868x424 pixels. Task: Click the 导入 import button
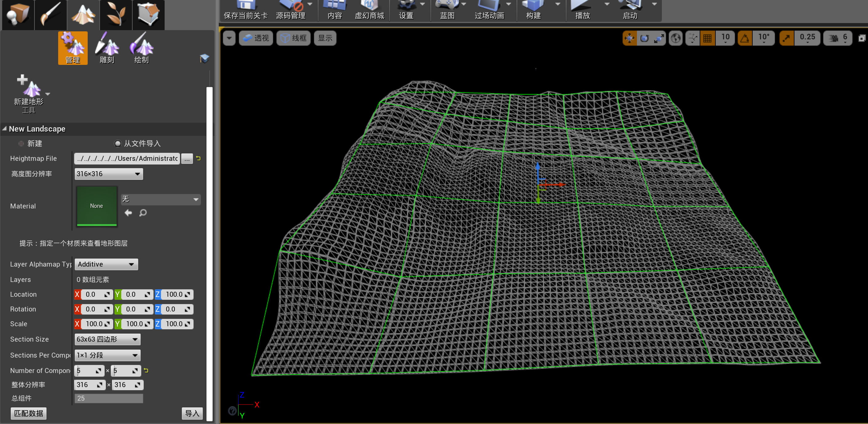(x=192, y=413)
